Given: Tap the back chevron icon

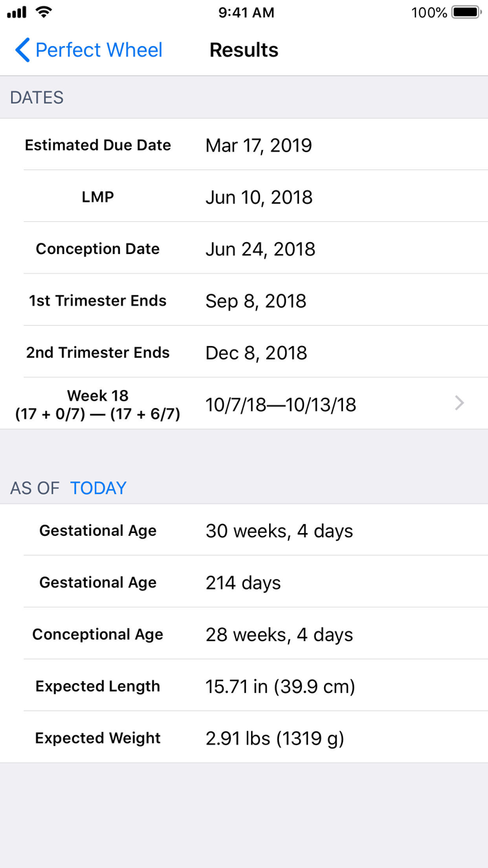Looking at the screenshot, I should pos(22,50).
